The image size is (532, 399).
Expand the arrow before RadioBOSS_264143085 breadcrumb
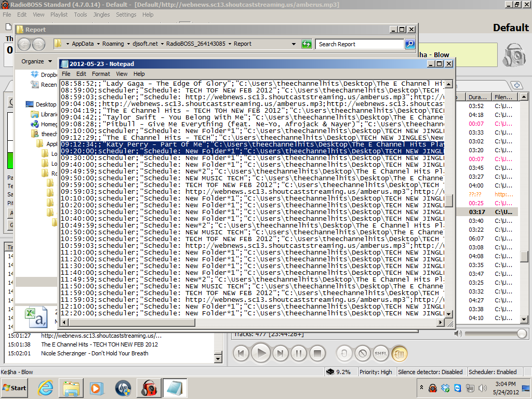[x=162, y=44]
